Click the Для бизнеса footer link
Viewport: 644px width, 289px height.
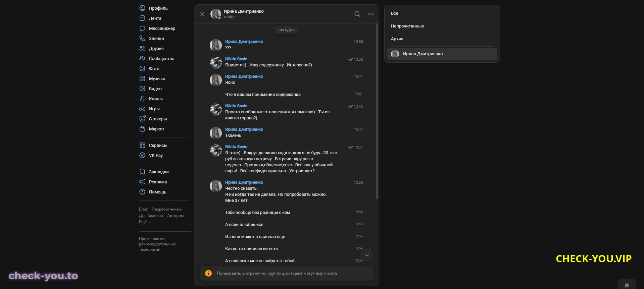(151, 216)
